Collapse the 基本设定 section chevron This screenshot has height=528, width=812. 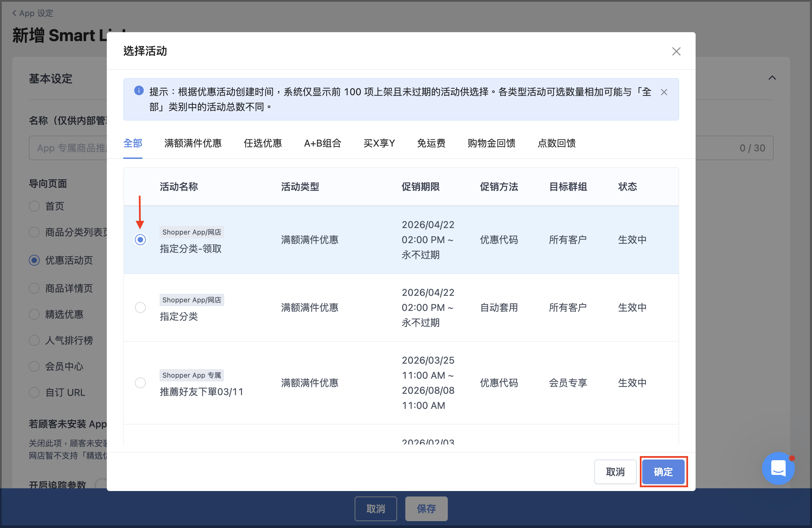pyautogui.click(x=772, y=78)
